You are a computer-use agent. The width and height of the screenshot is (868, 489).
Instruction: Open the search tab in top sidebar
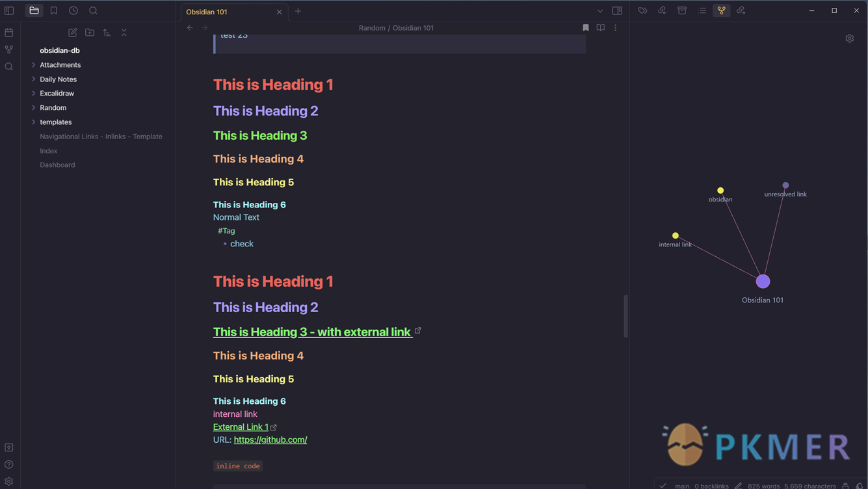point(93,10)
